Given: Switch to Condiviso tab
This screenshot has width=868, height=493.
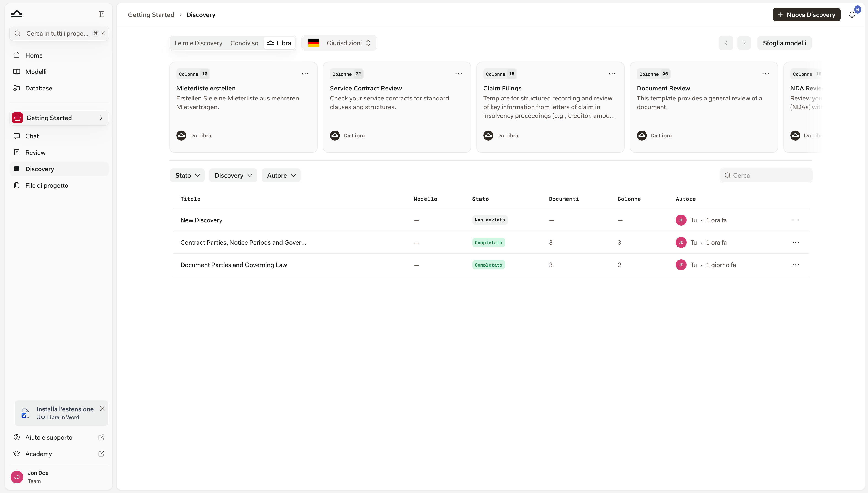Looking at the screenshot, I should [x=244, y=43].
